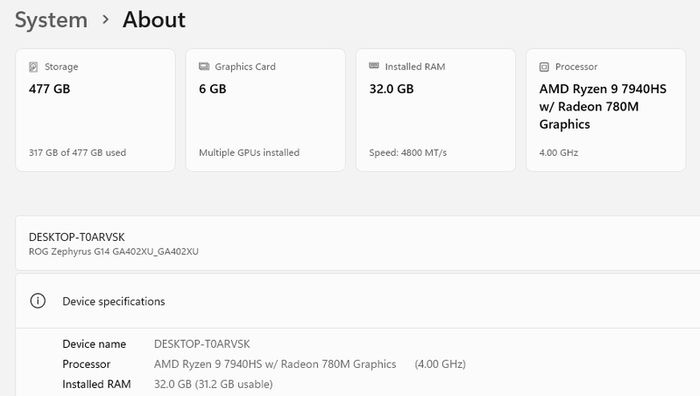Select the DESKTOP-T0ARVSK header panel
Image resolution: width=700 pixels, height=396 pixels.
coord(358,243)
